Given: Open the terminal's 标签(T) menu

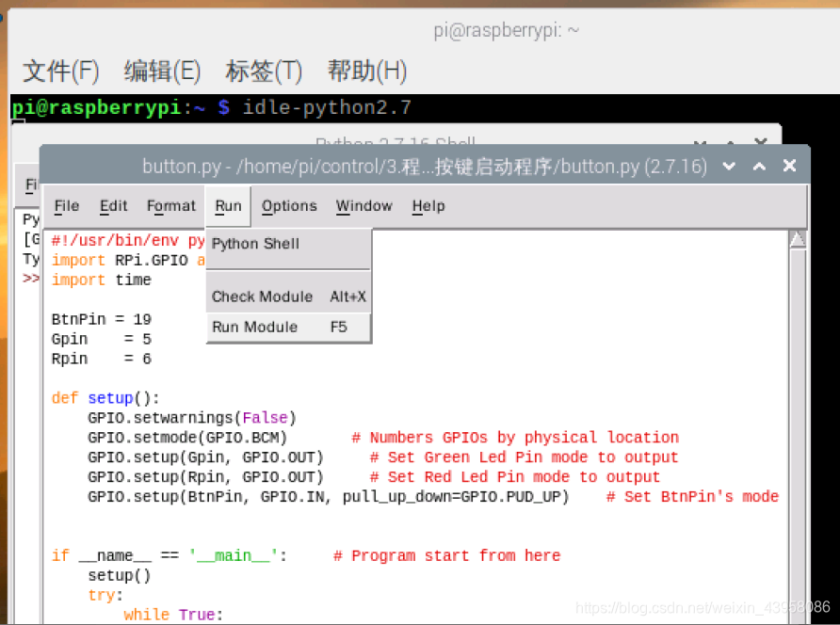Looking at the screenshot, I should 264,71.
